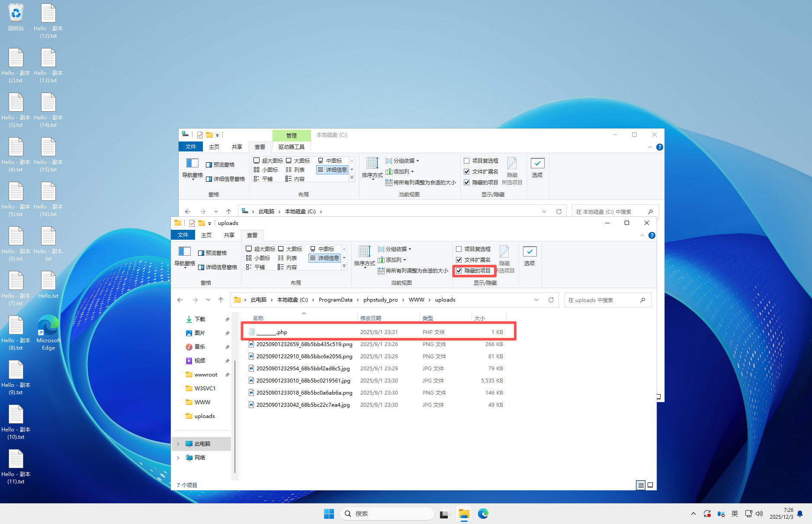Select the View tab in uploads window
Viewport: 812px width, 524px height.
(x=252, y=235)
